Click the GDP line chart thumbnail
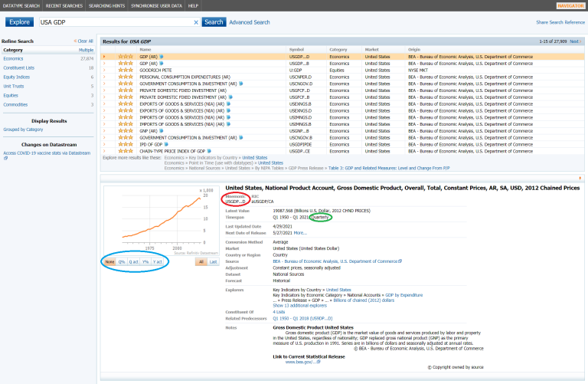Screen dimensions: 588x384 coord(162,219)
